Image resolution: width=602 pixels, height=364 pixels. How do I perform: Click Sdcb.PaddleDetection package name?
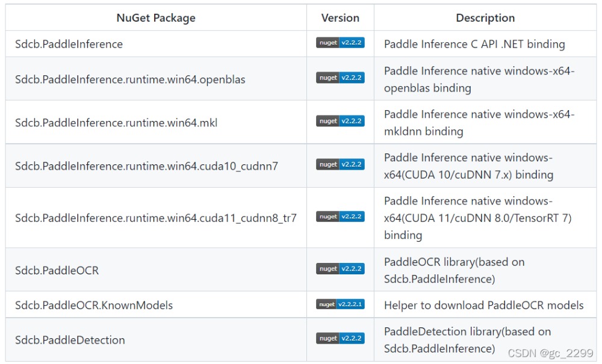70,340
